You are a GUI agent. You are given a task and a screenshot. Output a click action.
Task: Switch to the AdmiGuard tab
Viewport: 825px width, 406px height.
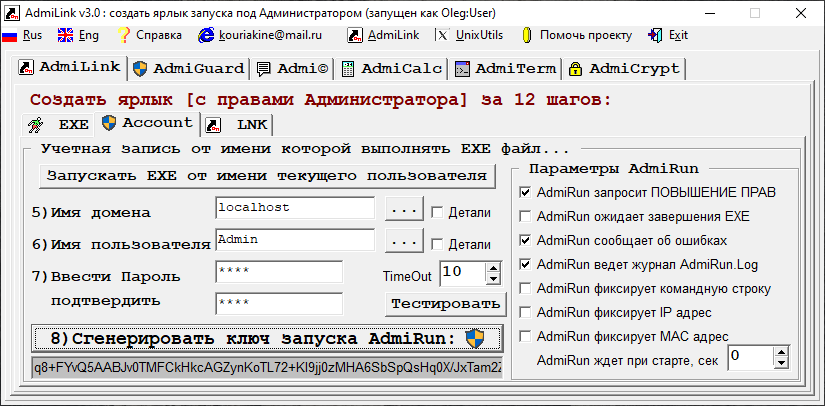(x=188, y=69)
